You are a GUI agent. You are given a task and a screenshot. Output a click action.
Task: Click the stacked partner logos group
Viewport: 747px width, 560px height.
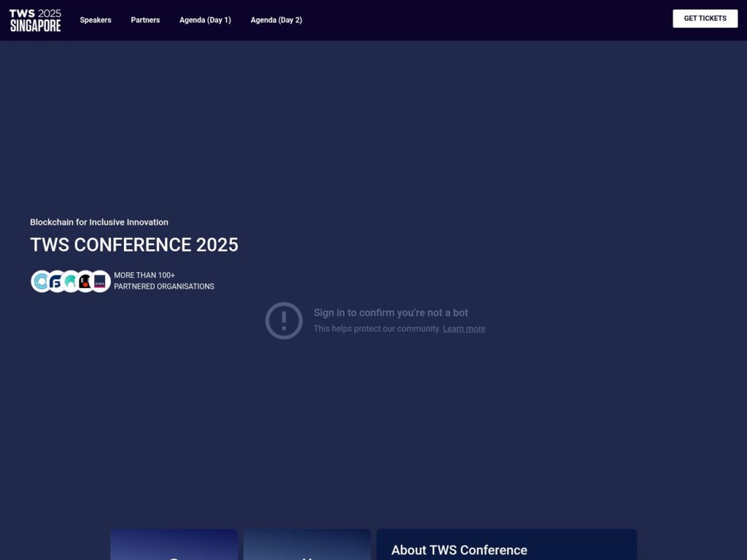coord(70,281)
